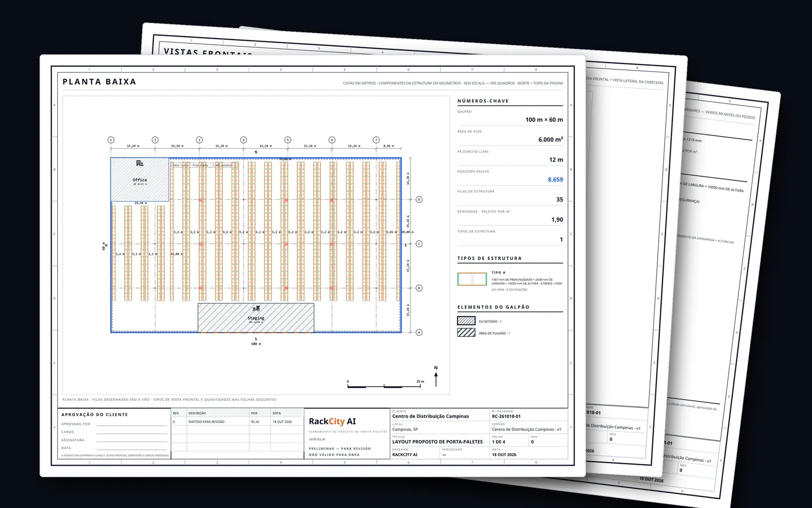The image size is (812, 508).
Task: Click the 100 m dimension below S
Action: coord(256,344)
